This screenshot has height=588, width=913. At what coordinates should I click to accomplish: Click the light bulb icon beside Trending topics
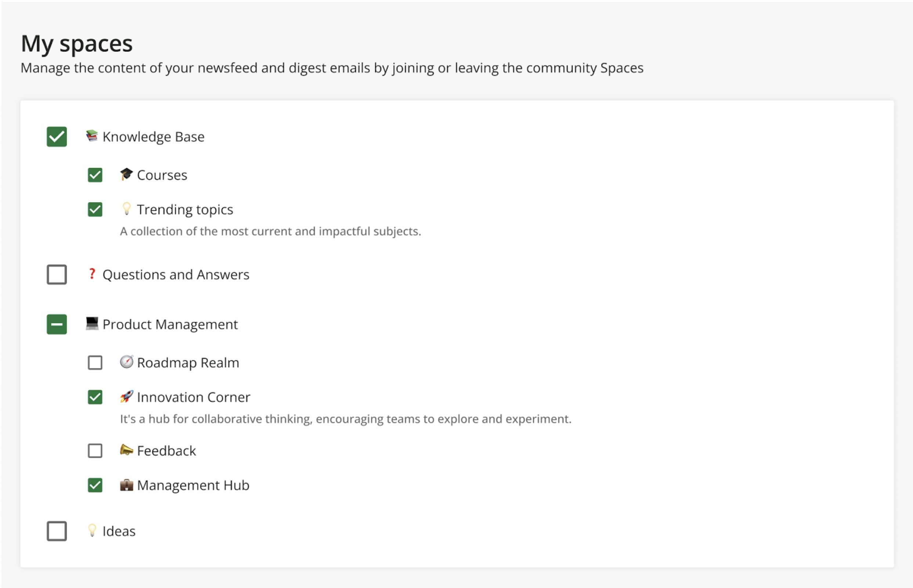coord(126,209)
